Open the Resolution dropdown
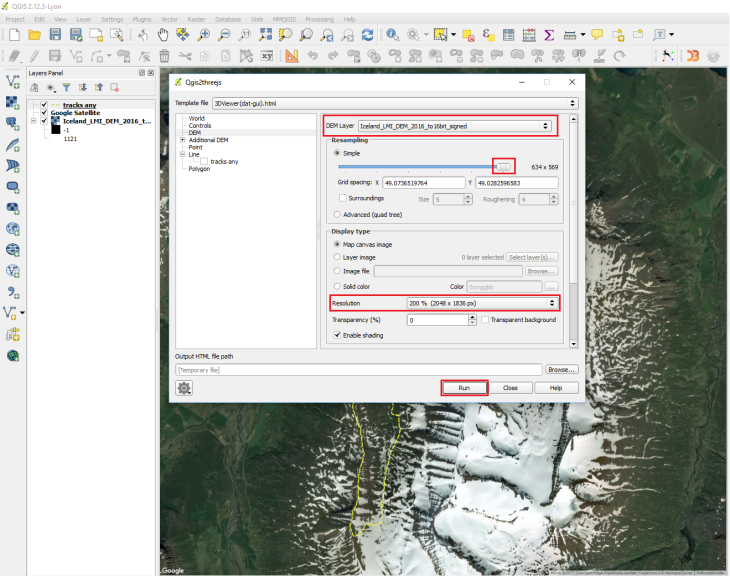Image resolution: width=730 pixels, height=576 pixels. click(481, 302)
